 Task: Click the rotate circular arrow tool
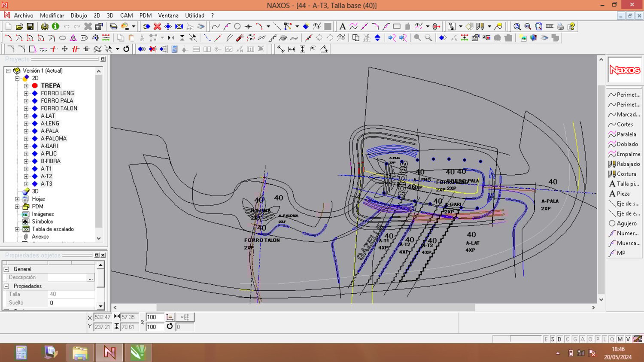click(x=126, y=49)
